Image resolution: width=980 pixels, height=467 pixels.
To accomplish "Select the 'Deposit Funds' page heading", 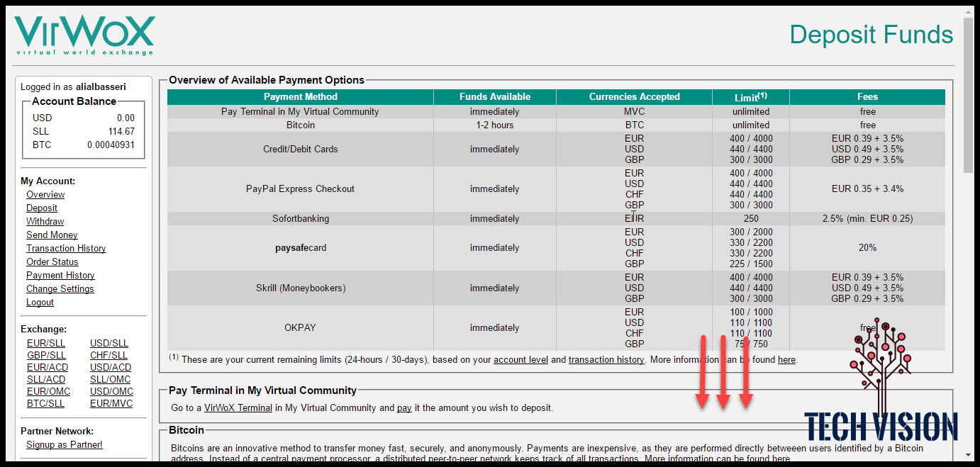I will (x=871, y=35).
